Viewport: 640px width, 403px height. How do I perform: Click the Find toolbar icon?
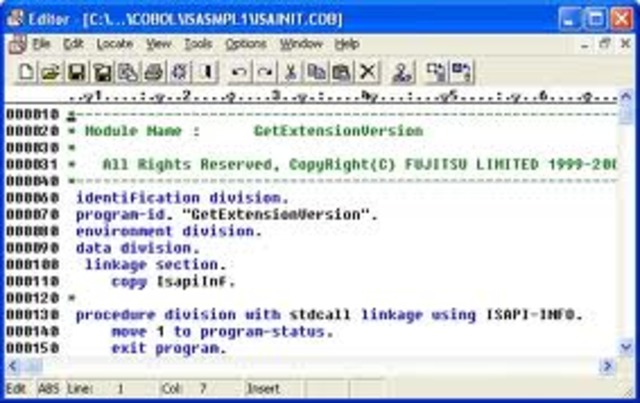click(x=402, y=73)
